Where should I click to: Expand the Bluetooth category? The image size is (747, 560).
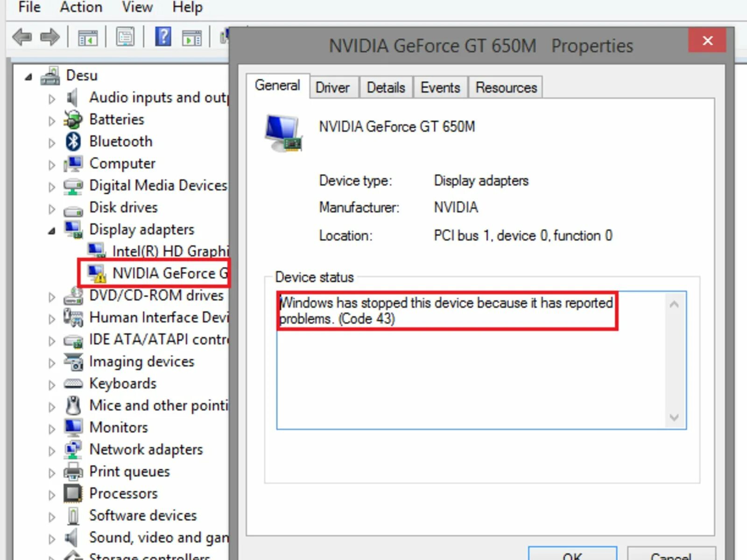pos(52,143)
